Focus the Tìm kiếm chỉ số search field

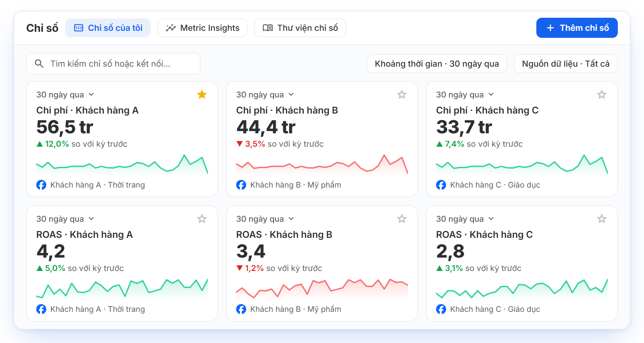pyautogui.click(x=113, y=64)
